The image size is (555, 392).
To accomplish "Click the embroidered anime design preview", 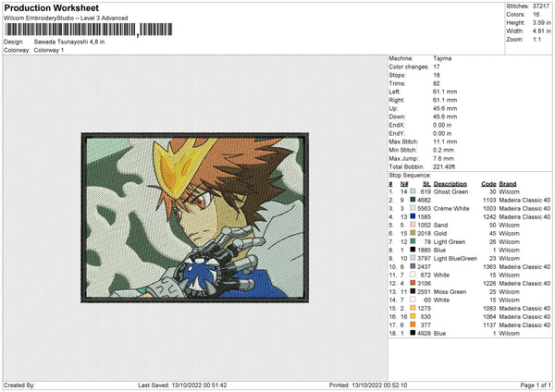I will 195,217.
